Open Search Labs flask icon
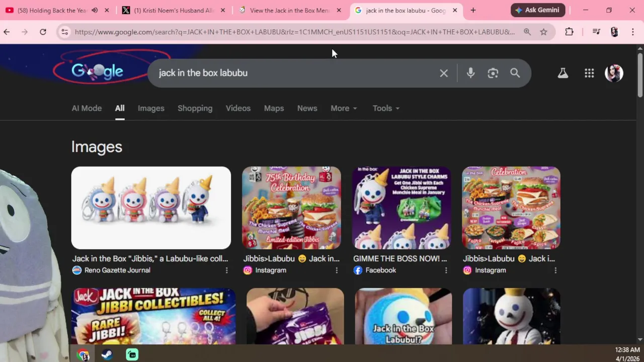644x362 pixels. click(562, 73)
